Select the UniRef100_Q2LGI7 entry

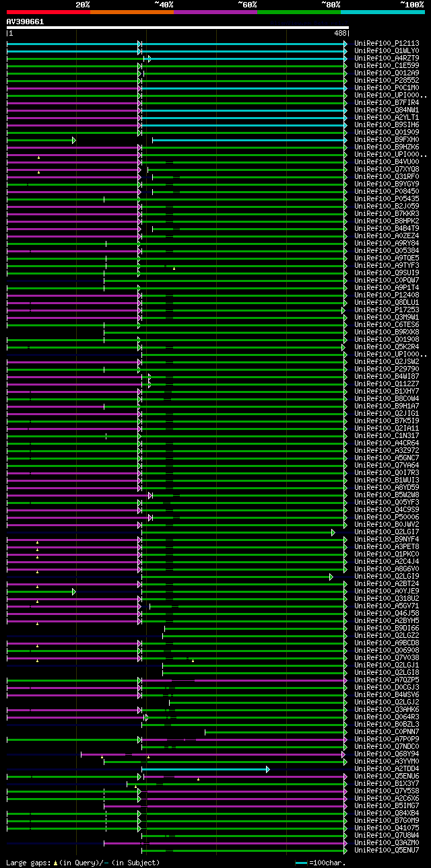coord(387,532)
